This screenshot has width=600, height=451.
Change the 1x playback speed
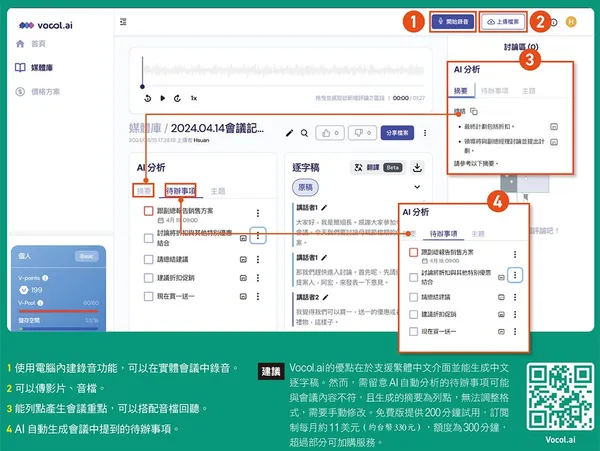click(194, 98)
